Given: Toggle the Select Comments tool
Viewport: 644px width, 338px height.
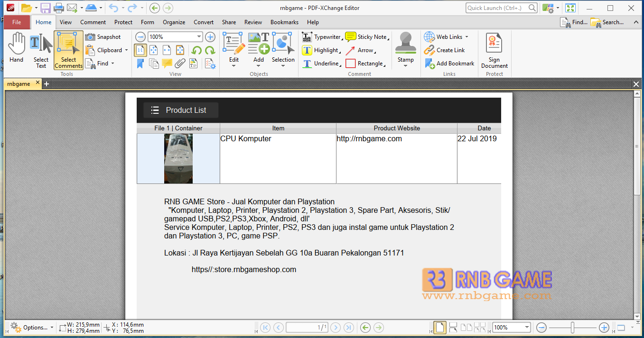Looking at the screenshot, I should [68, 50].
